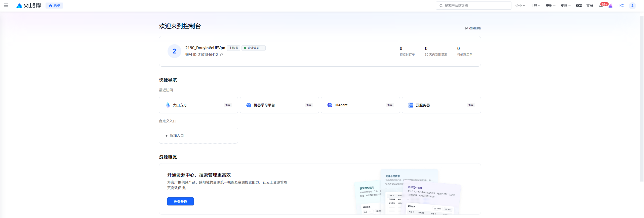Click the 2190_Douyin#cUEVpn account name

coord(205,48)
